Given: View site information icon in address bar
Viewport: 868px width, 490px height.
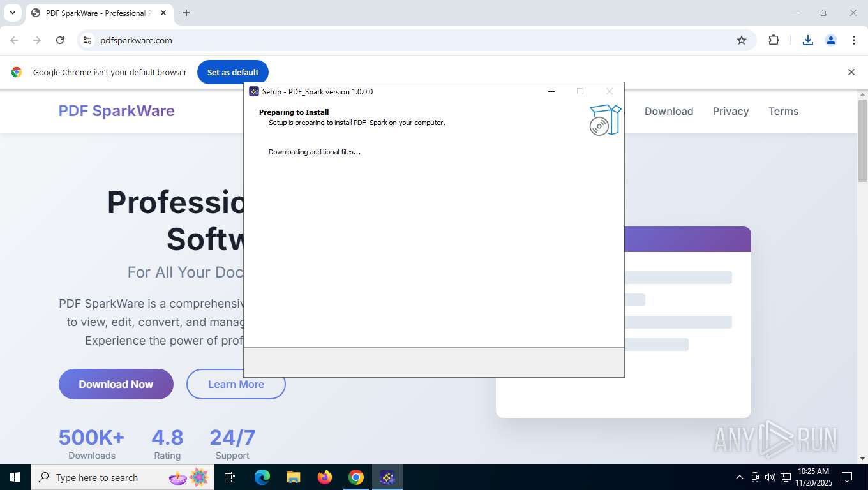Looking at the screenshot, I should [87, 40].
